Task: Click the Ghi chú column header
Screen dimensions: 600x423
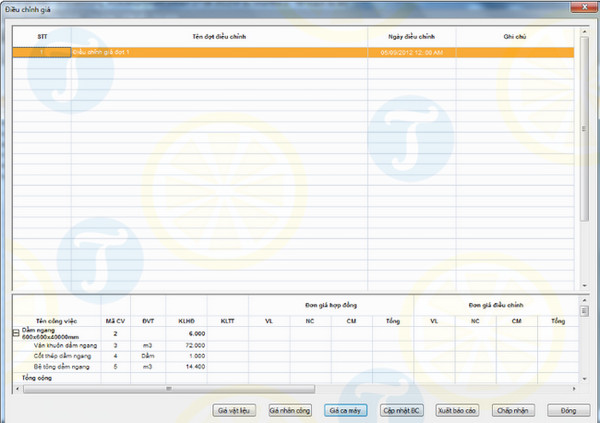Action: [515, 36]
